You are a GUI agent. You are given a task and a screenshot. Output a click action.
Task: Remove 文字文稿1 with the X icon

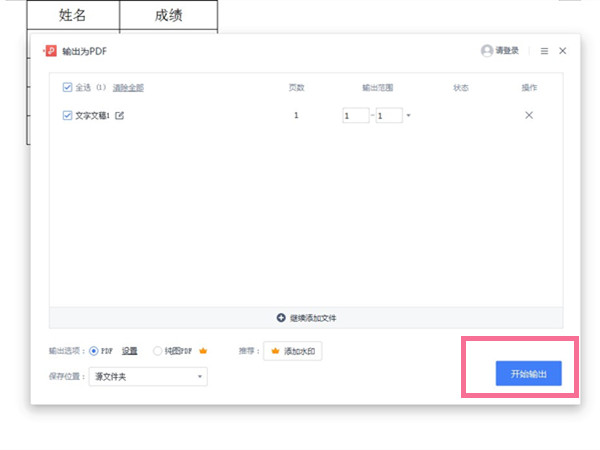pos(529,115)
